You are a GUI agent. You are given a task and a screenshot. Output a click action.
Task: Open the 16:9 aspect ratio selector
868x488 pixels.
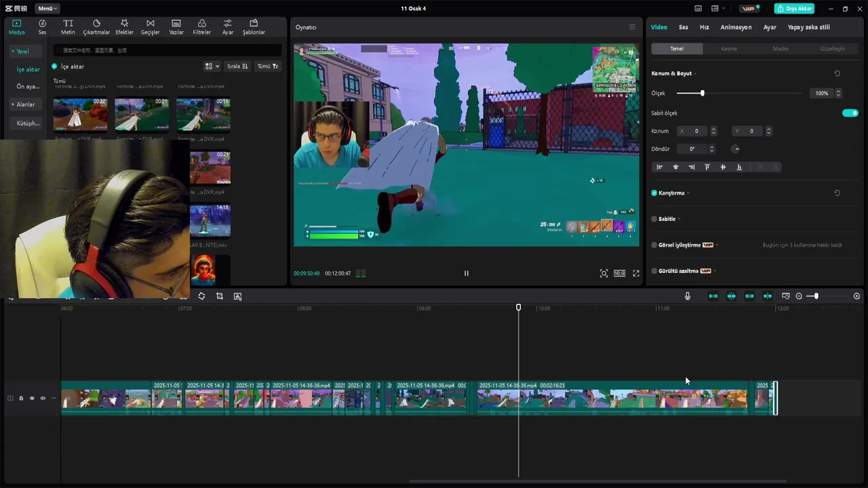point(619,273)
